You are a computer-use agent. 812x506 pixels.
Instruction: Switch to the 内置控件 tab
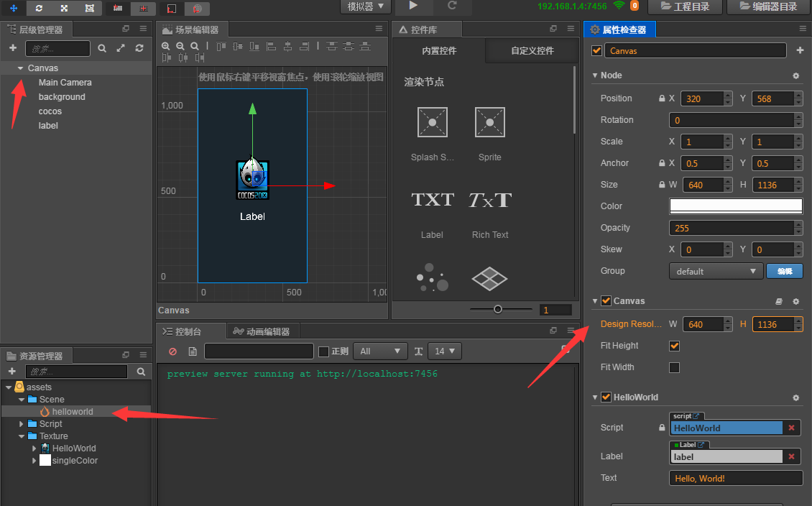pyautogui.click(x=438, y=51)
